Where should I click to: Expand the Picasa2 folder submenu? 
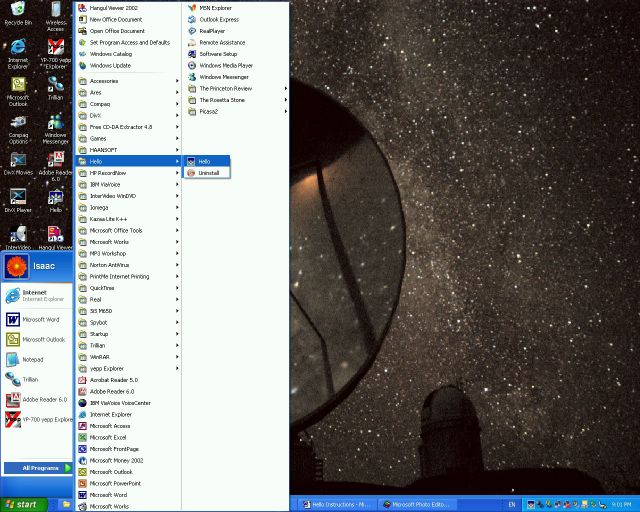(x=237, y=111)
